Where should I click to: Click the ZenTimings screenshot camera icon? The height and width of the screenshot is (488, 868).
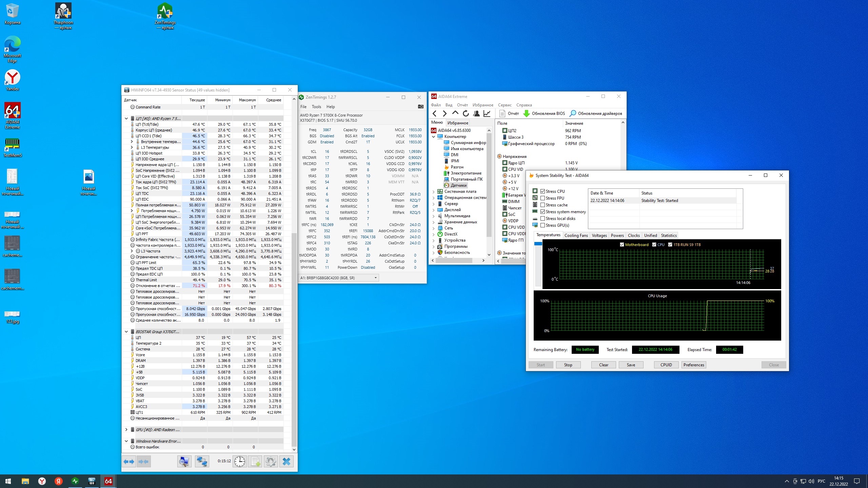tap(420, 106)
